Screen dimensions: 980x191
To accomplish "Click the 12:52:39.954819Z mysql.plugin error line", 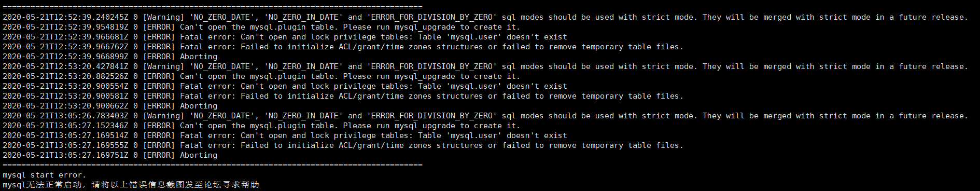I will [261, 27].
